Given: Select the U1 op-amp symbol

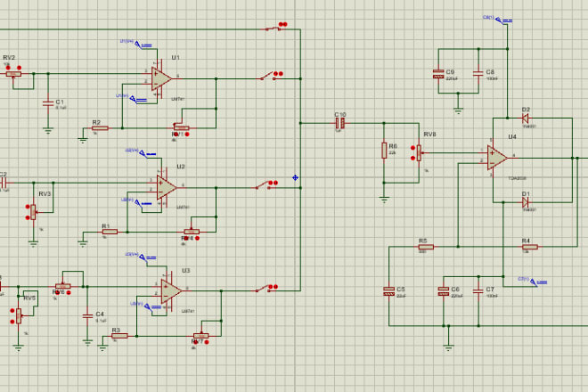Looking at the screenshot, I should [x=161, y=78].
